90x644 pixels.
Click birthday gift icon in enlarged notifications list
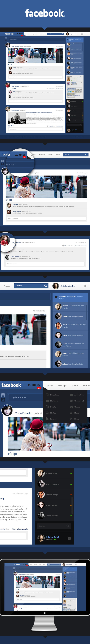56,297
